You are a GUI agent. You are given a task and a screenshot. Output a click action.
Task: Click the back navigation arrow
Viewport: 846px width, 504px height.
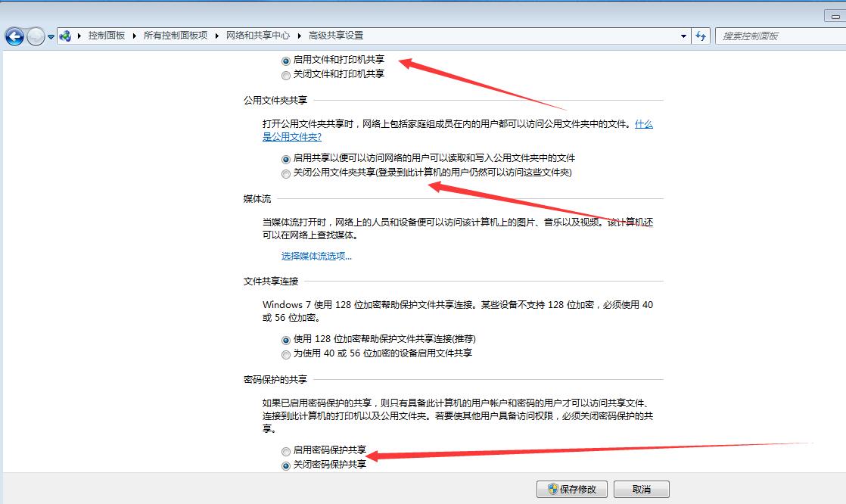(x=14, y=36)
